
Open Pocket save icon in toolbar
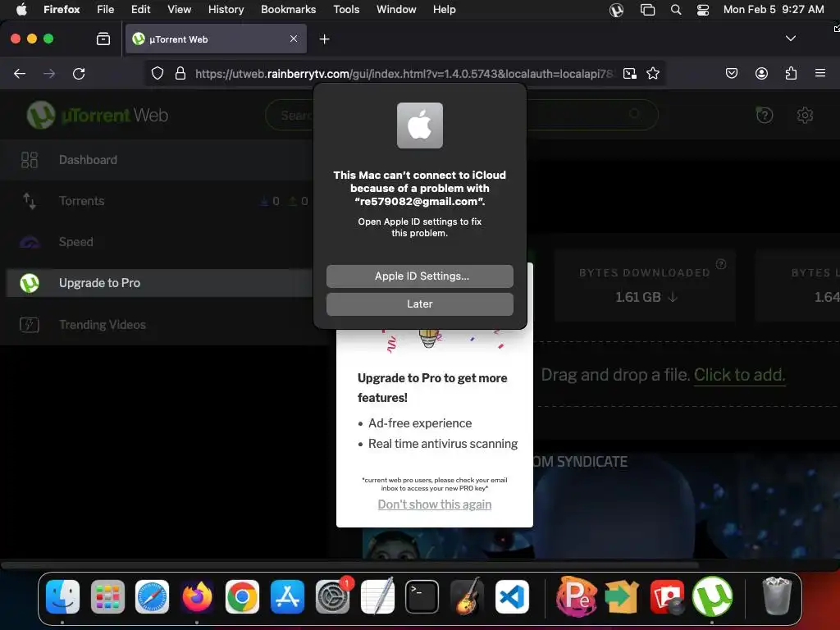coord(731,73)
